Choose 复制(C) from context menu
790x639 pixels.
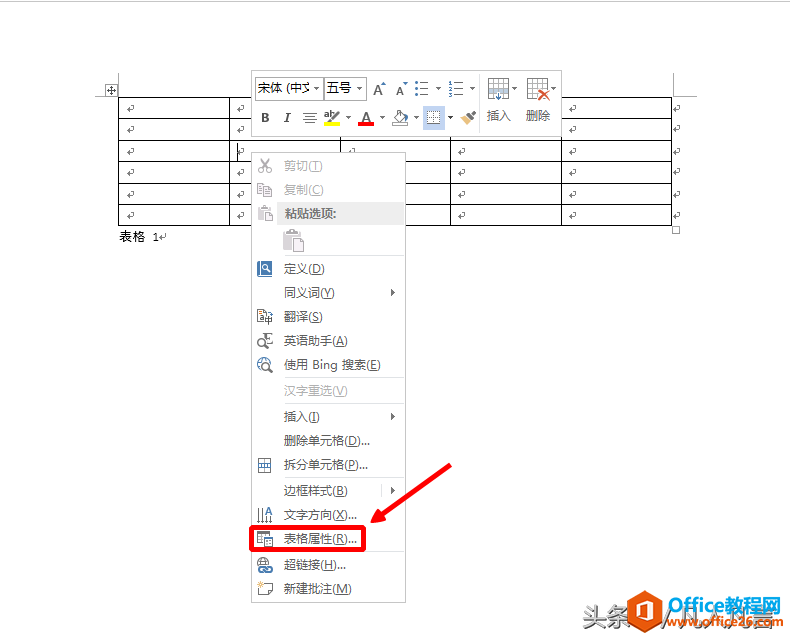pos(328,190)
